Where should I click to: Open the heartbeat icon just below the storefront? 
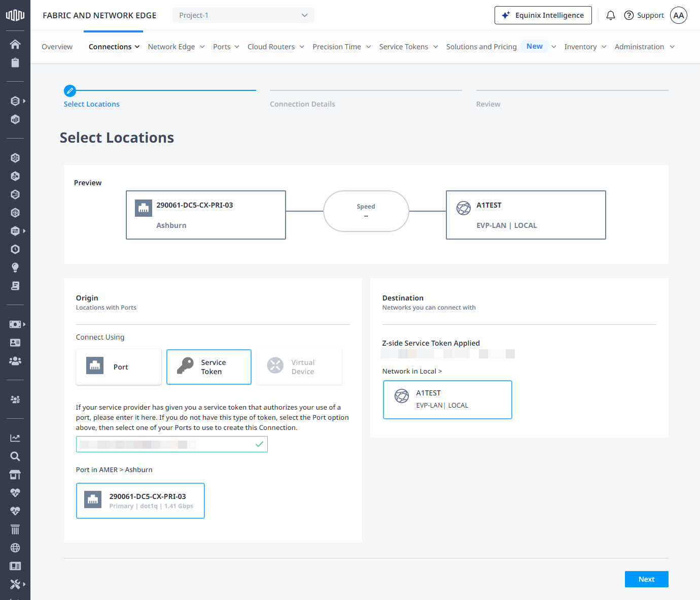(15, 493)
